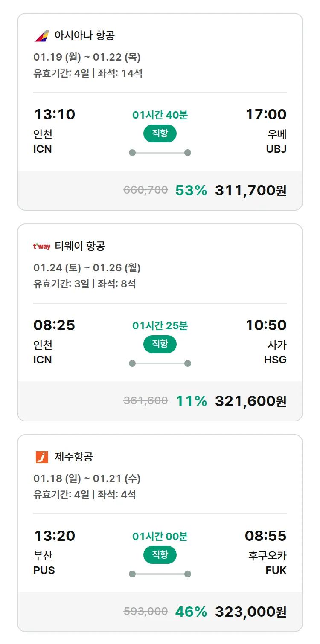Click the 13:10 departure time from 인천
Image resolution: width=320 pixels, height=644 pixels.
point(54,114)
